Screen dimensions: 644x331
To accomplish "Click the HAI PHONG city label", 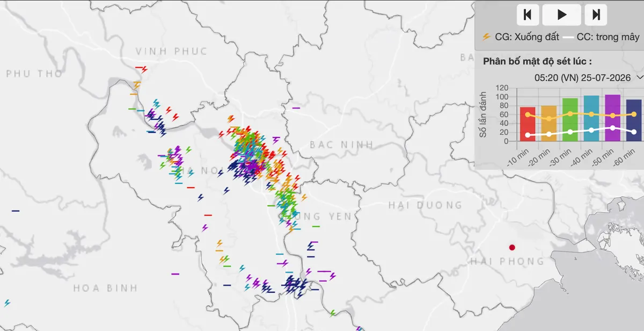I will pyautogui.click(x=507, y=261).
